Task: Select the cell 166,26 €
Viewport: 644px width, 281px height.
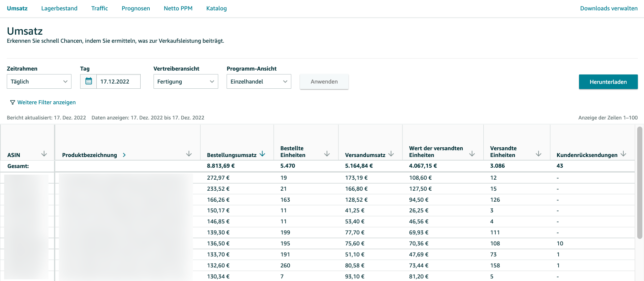Action: 218,200
